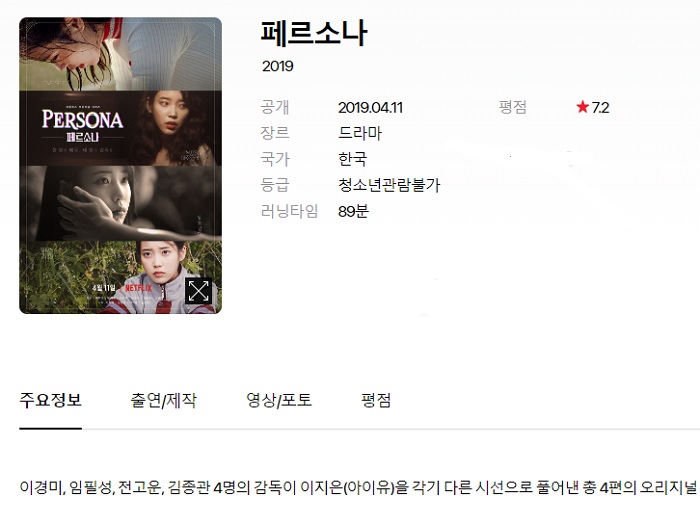Click the red rating star icon
The image size is (700, 524).
pyautogui.click(x=583, y=107)
